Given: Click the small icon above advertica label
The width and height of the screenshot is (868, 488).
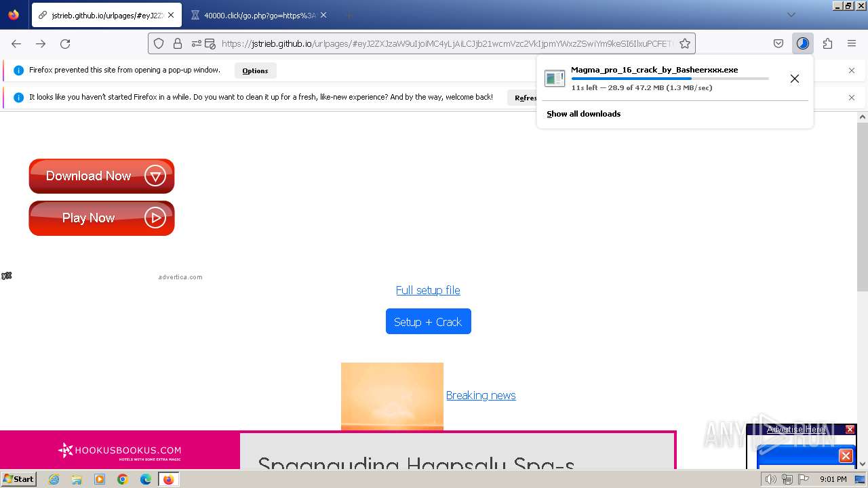Looking at the screenshot, I should pyautogui.click(x=7, y=276).
